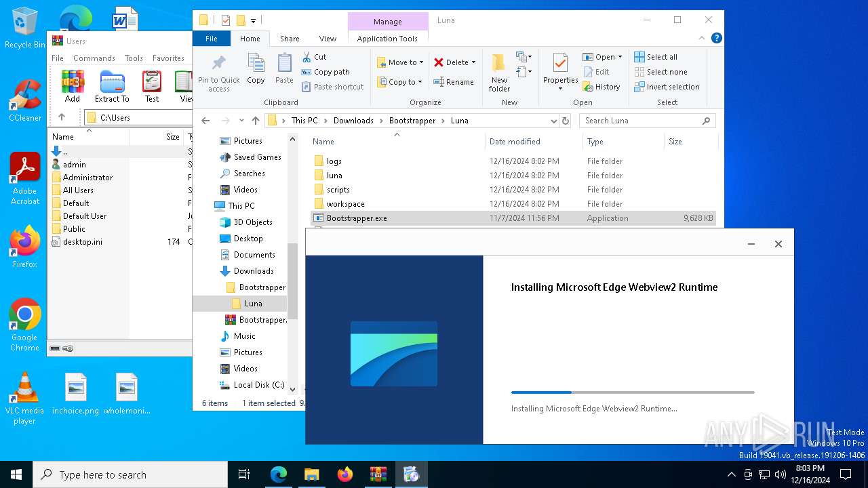
Task: Refresh the Explorer address bar
Action: coord(566,121)
